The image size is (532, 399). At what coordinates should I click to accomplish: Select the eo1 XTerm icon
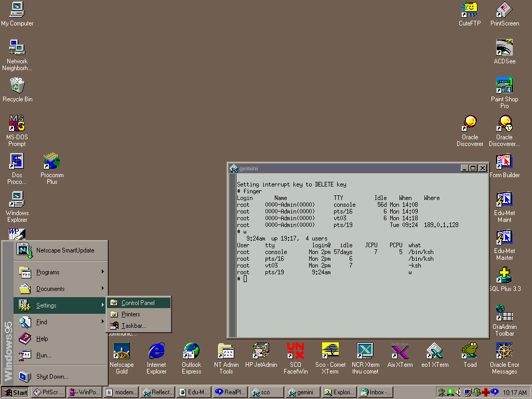(x=435, y=355)
